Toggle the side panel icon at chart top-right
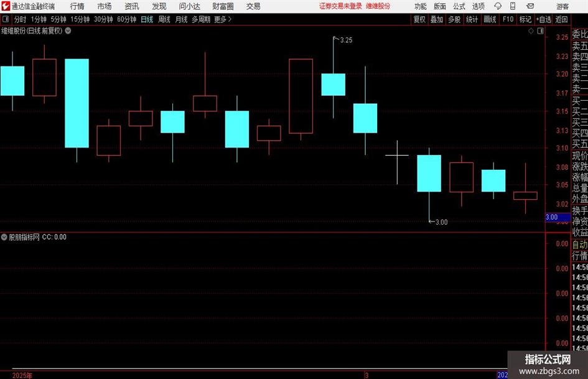 pos(540,31)
